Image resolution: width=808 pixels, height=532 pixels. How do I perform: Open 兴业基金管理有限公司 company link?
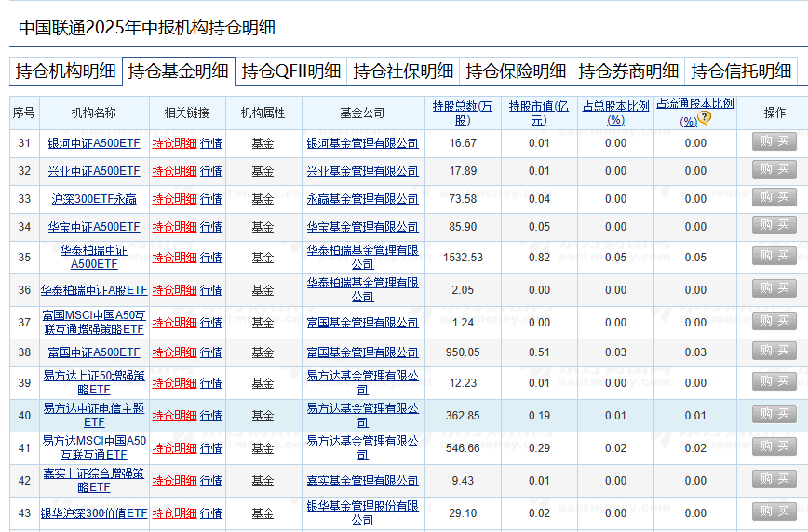click(x=363, y=171)
